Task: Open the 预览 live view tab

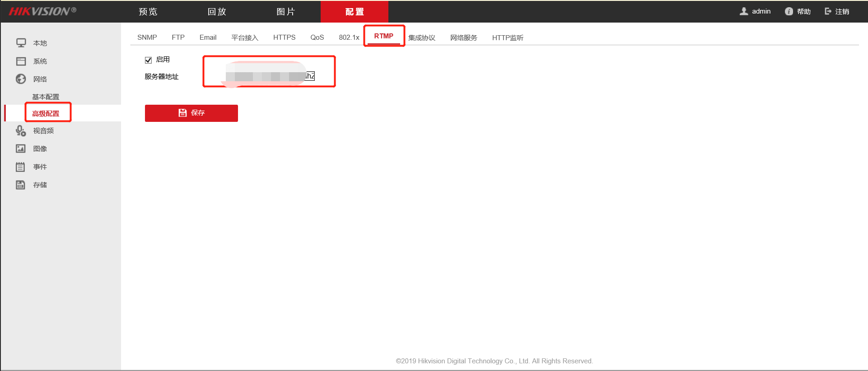Action: click(x=148, y=12)
